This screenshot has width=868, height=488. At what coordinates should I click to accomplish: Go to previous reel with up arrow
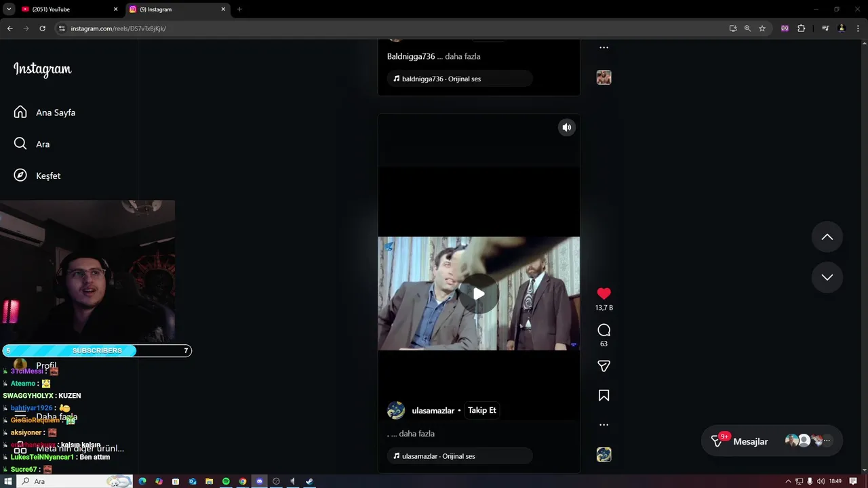tap(827, 237)
